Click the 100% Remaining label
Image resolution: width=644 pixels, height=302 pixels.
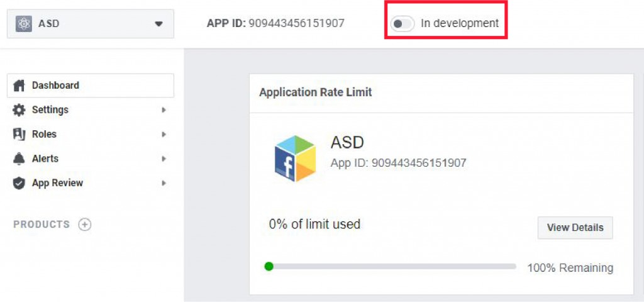570,268
